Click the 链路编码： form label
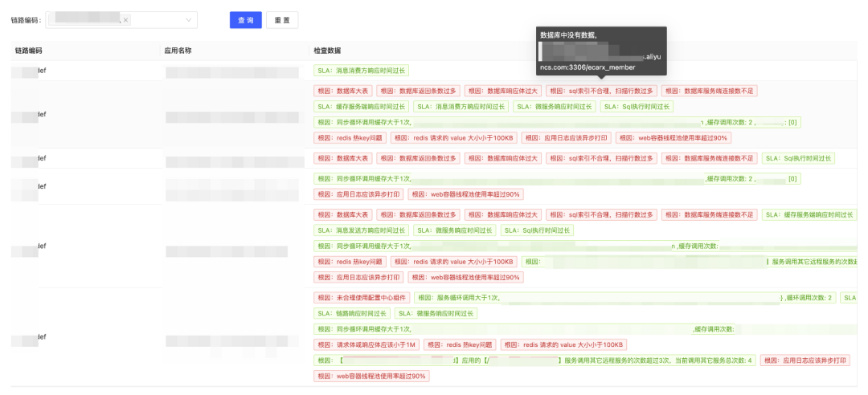Image resolution: width=868 pixels, height=395 pixels. (x=26, y=20)
